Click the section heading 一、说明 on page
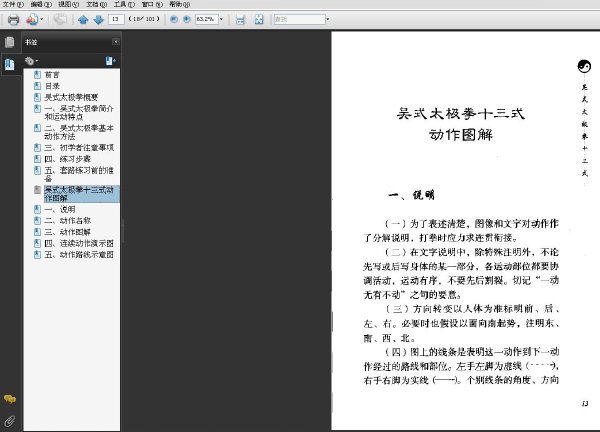 pyautogui.click(x=411, y=195)
